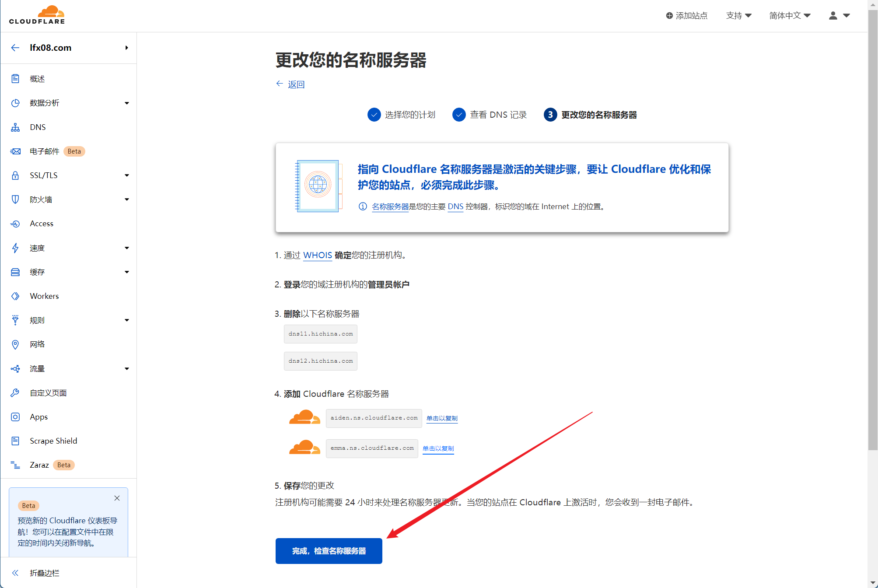
Task: Click the 电子邮件 envelope icon
Action: point(15,151)
